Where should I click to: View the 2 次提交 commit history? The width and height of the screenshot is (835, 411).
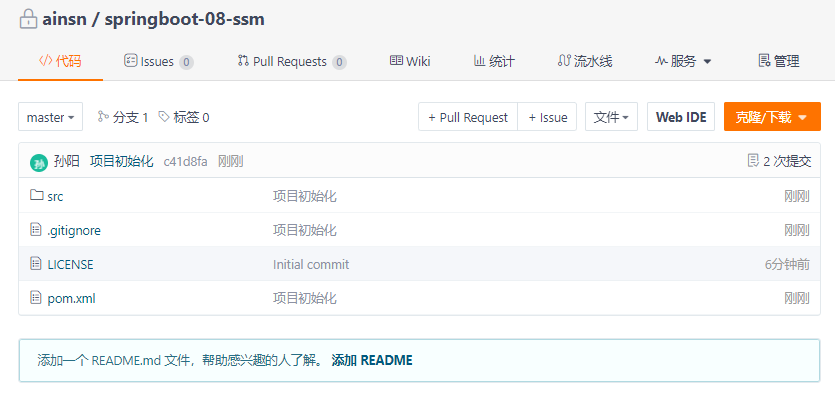(x=779, y=161)
